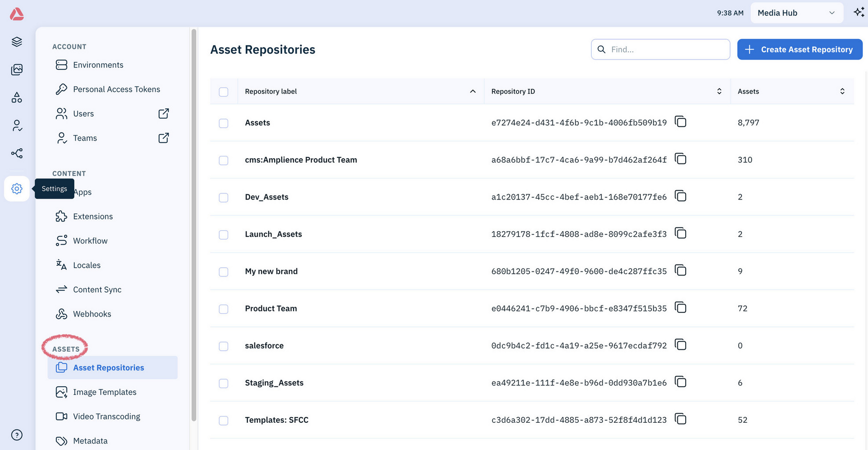Click the sidebar vertical scrollbar

[x=194, y=225]
